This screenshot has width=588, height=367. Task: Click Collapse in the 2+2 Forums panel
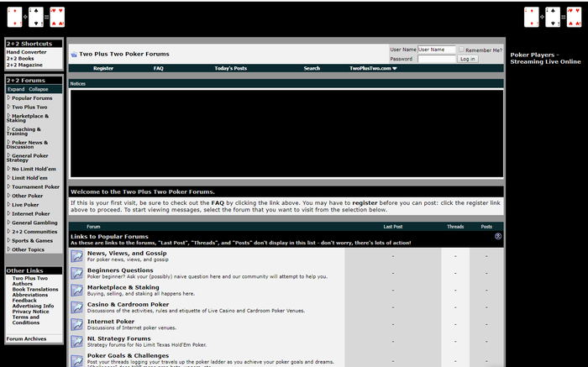click(x=39, y=89)
